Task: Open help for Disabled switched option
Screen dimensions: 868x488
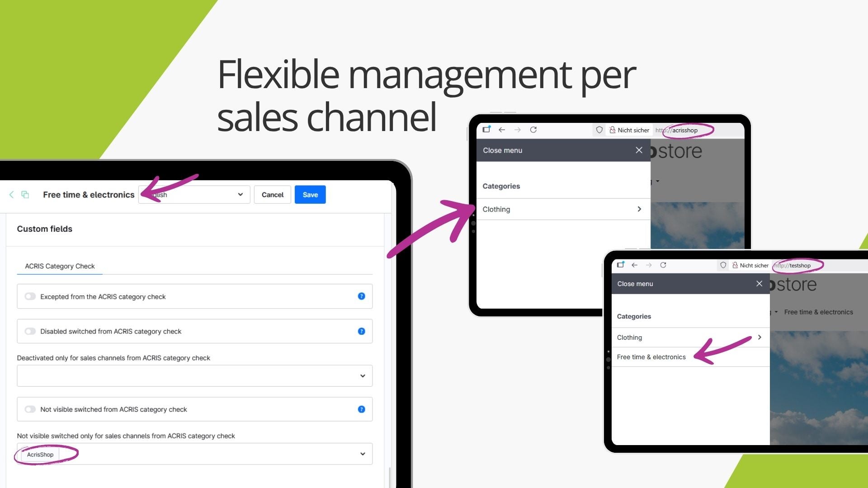Action: (x=361, y=331)
